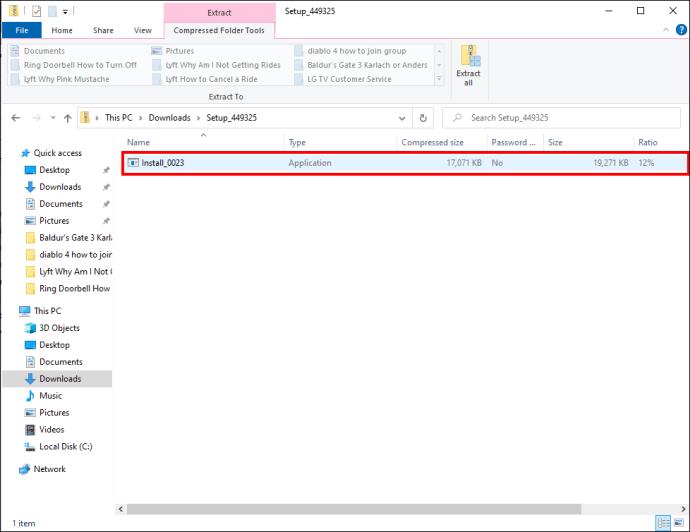Open pinned Desktop under Quick access
The image size is (690, 532).
[x=54, y=170]
